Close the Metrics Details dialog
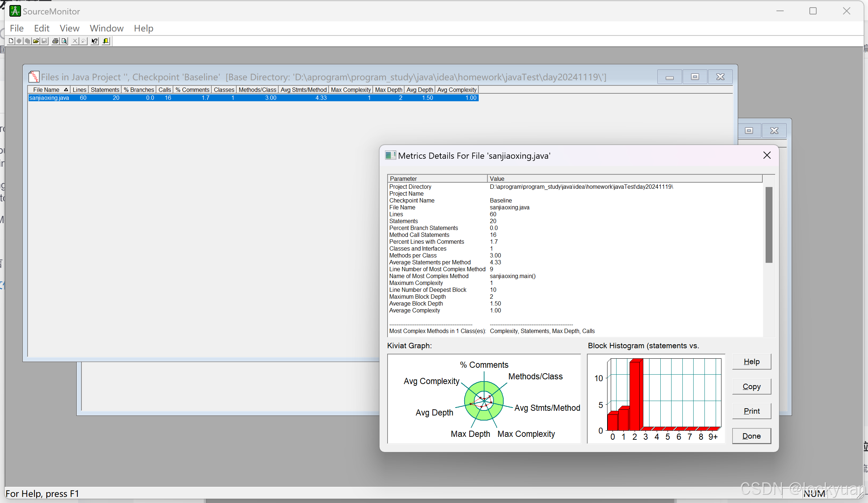This screenshot has width=868, height=503. [767, 155]
